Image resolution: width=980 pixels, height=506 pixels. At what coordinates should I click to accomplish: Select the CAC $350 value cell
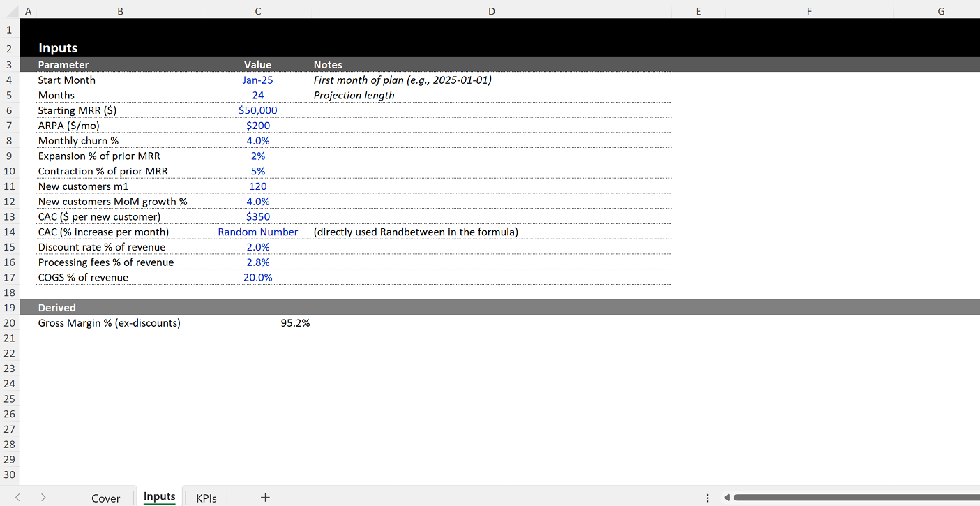pyautogui.click(x=258, y=216)
